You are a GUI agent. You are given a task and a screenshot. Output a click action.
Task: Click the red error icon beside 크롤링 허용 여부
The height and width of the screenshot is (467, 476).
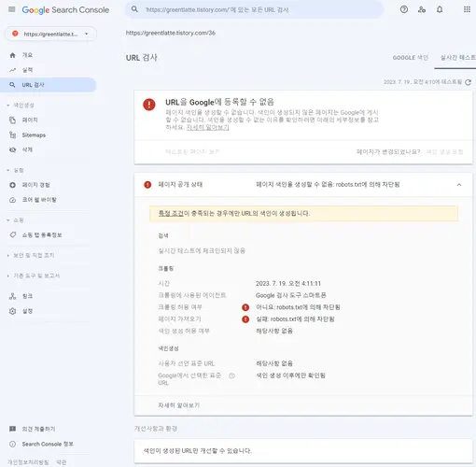click(x=245, y=307)
